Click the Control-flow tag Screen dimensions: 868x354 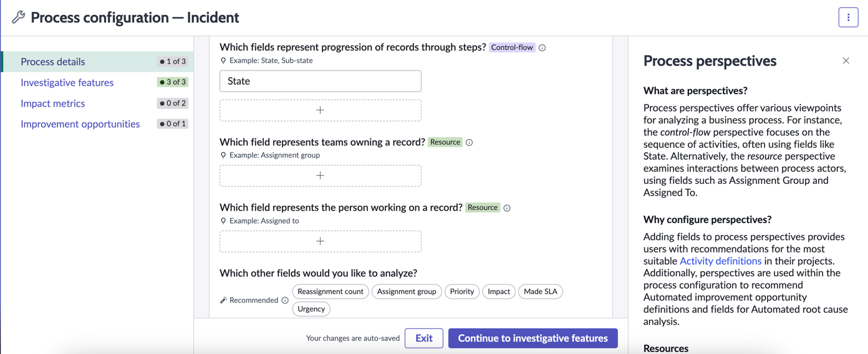click(512, 47)
